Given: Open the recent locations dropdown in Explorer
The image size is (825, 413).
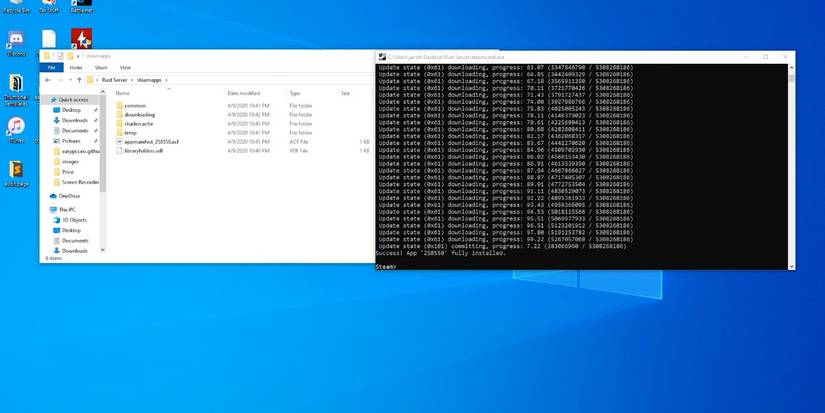Looking at the screenshot, I should [70, 80].
